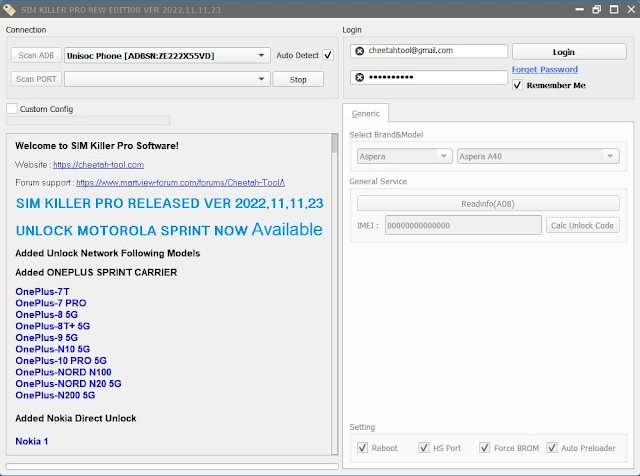The height and width of the screenshot is (476, 640).
Task: Restore down the SIM Killer Pro window
Action: pyautogui.click(x=596, y=9)
